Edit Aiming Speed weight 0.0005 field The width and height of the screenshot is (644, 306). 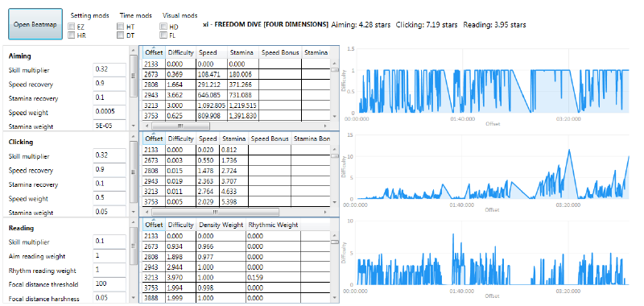109,112
